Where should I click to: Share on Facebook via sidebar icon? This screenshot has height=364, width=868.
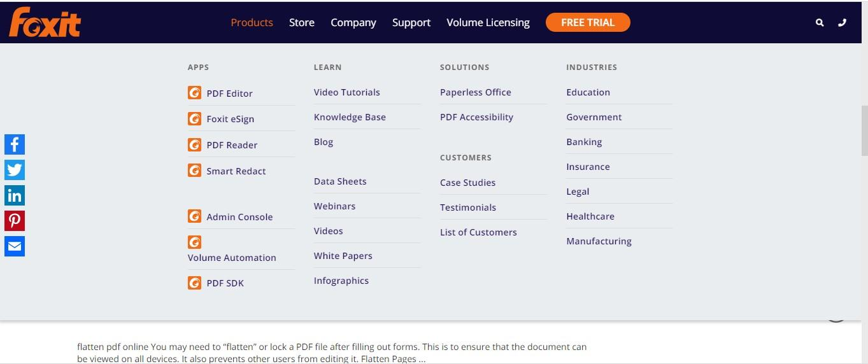(x=15, y=144)
